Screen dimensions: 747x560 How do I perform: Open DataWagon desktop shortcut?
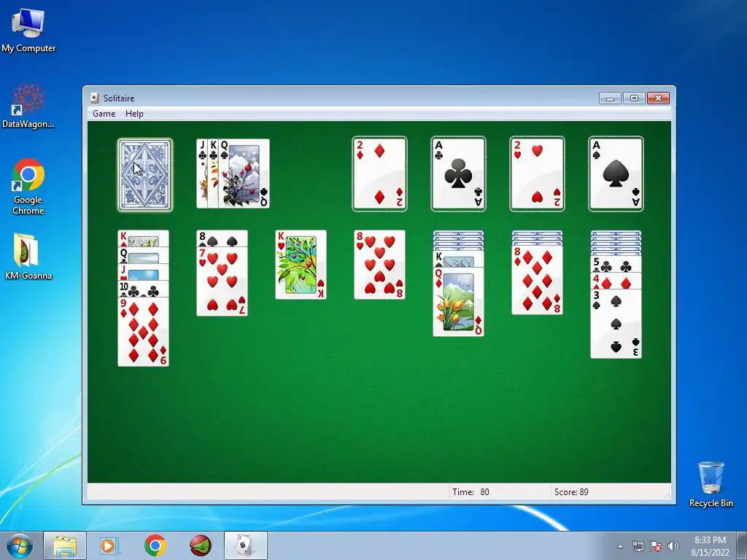pyautogui.click(x=28, y=106)
